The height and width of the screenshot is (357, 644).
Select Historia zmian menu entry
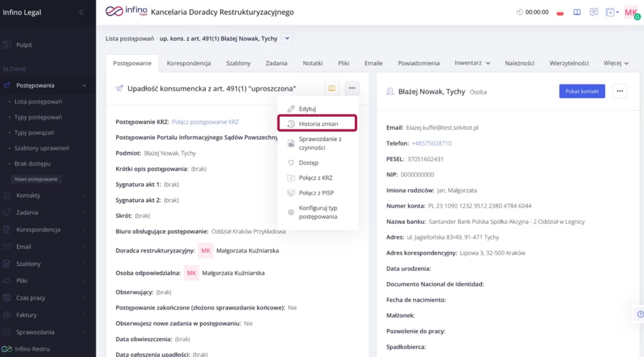coord(317,124)
